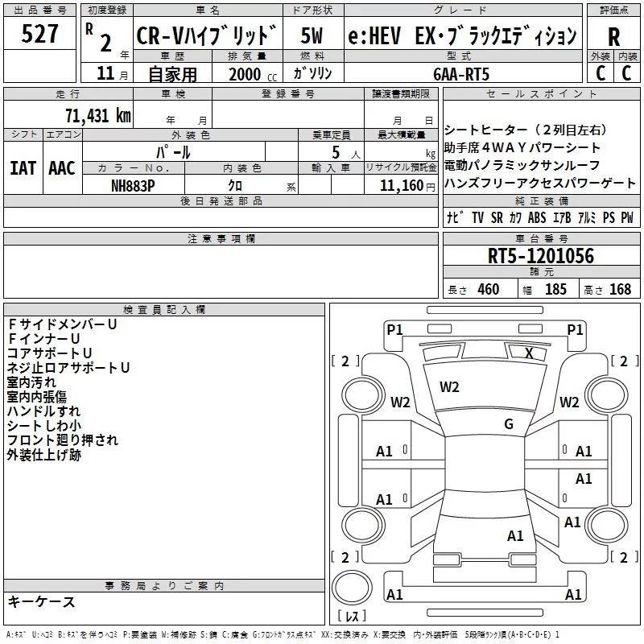644x644 pixels.
Task: Click the ABS equipment label
Action: (x=536, y=218)
